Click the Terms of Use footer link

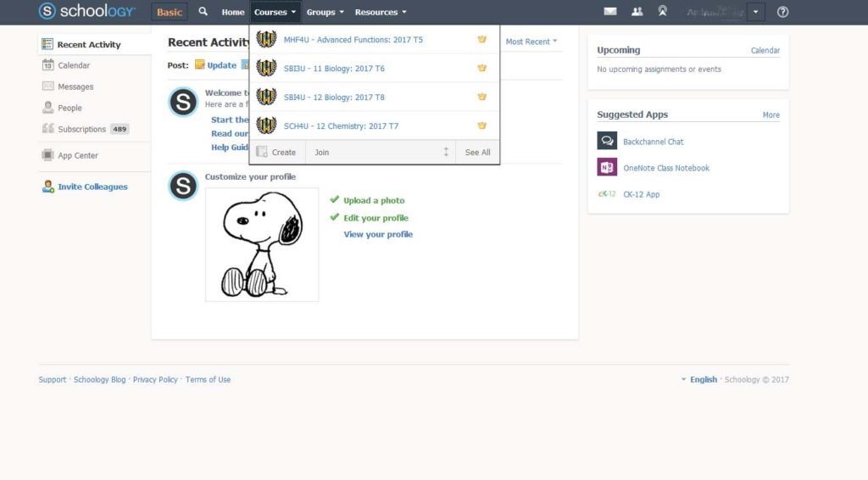click(209, 379)
